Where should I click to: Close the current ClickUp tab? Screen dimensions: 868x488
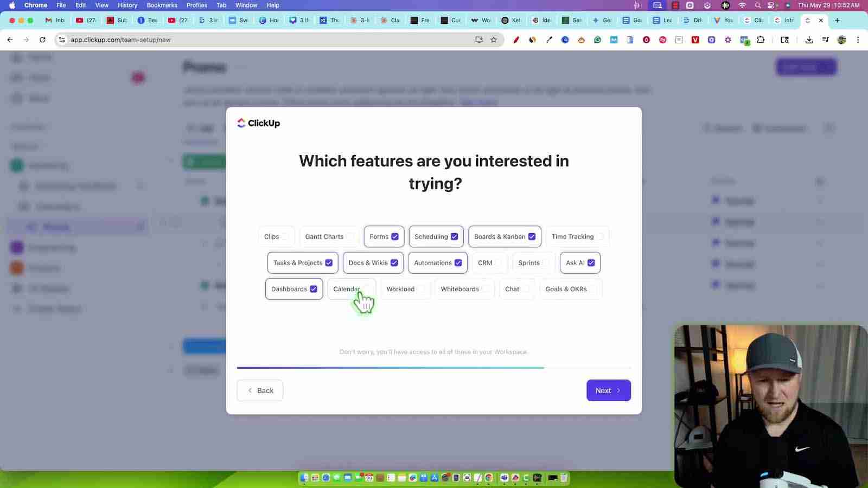click(821, 20)
